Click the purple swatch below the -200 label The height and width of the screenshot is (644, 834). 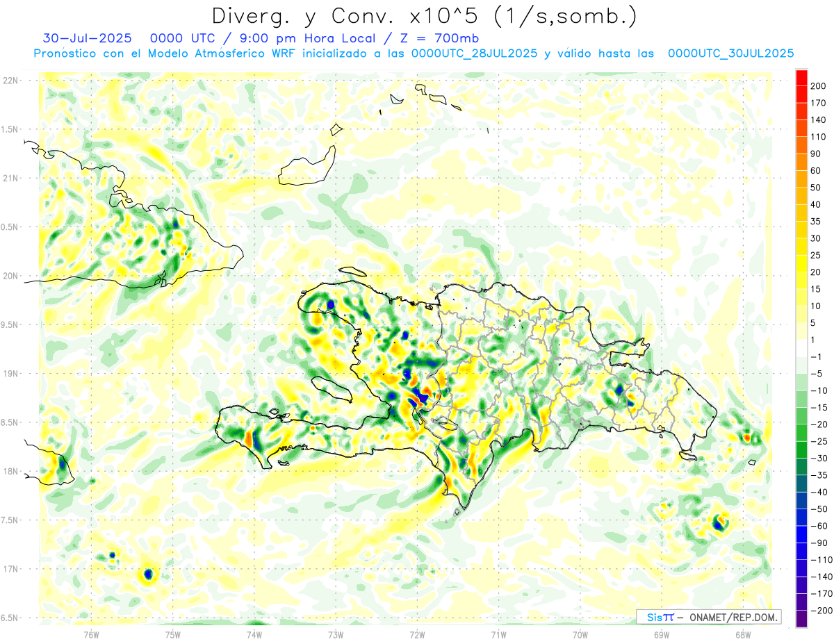coord(801,619)
